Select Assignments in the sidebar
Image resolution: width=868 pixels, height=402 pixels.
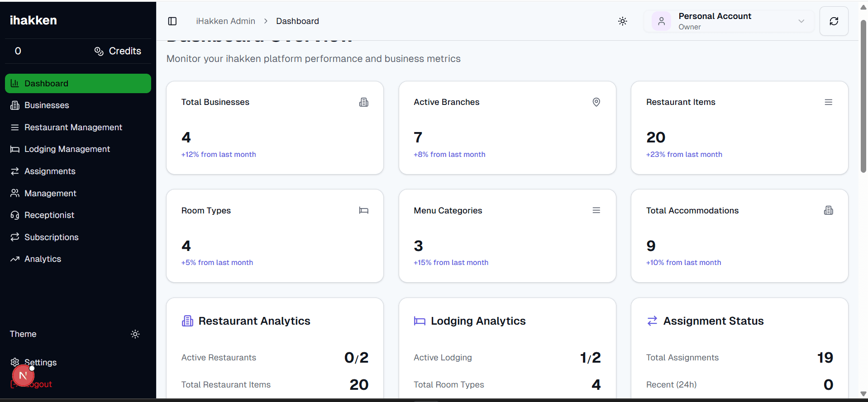tap(78, 171)
